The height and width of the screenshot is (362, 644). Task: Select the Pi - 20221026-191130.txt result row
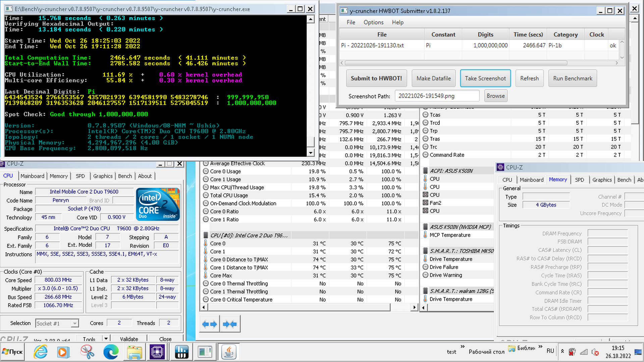(478, 45)
